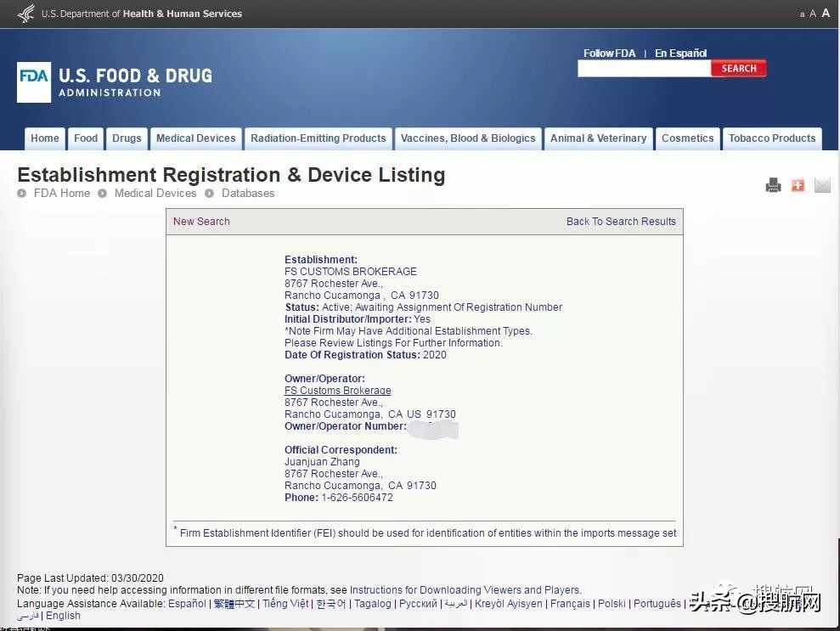
Task: Select Tagalog language assistance
Action: 373,604
